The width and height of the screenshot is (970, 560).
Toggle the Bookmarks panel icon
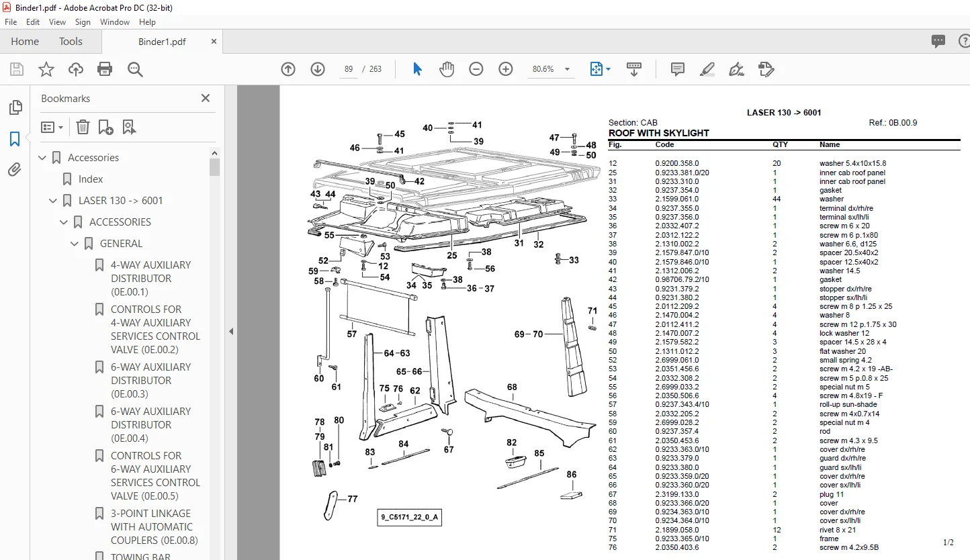tap(15, 139)
